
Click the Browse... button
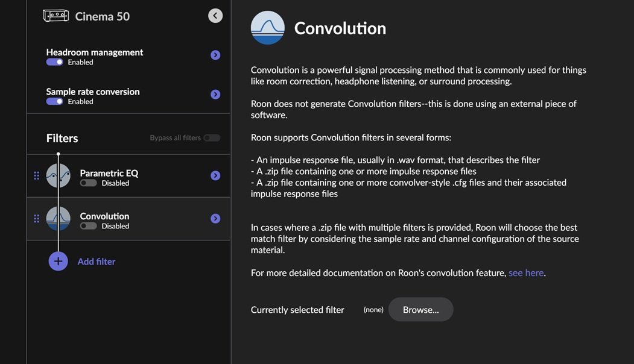[420, 310]
